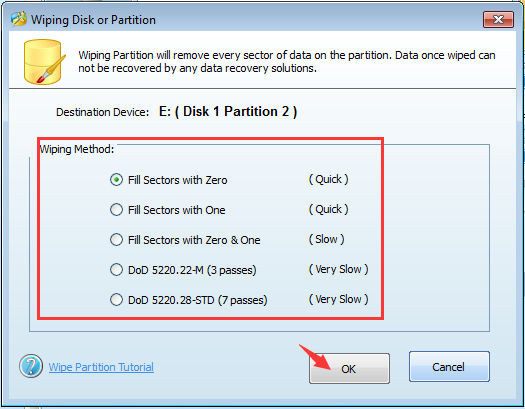The width and height of the screenshot is (525, 409).
Task: Open the Wipe Partition Tutorial link
Action: [x=101, y=367]
